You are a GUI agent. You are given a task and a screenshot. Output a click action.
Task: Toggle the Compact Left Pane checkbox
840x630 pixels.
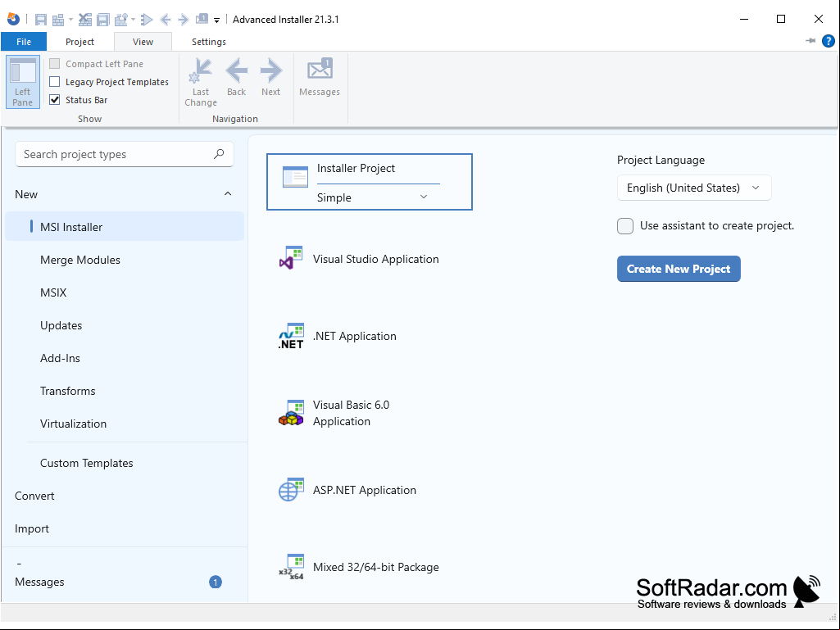tap(55, 64)
